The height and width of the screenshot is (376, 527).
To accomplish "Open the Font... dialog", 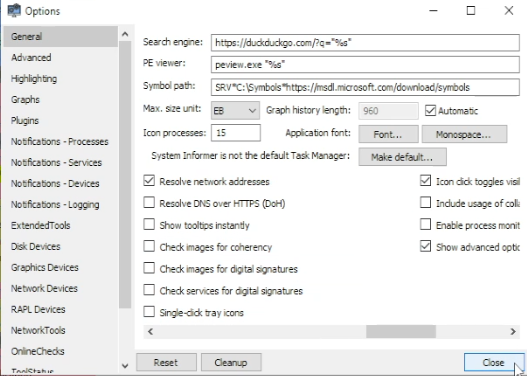I will pos(388,134).
